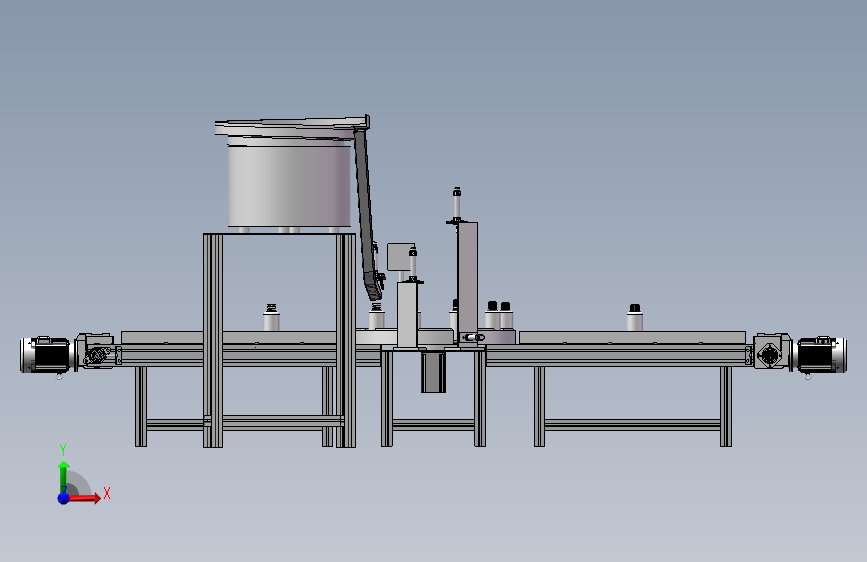
Task: Select the gearbox beside the left motor
Action: click(97, 351)
